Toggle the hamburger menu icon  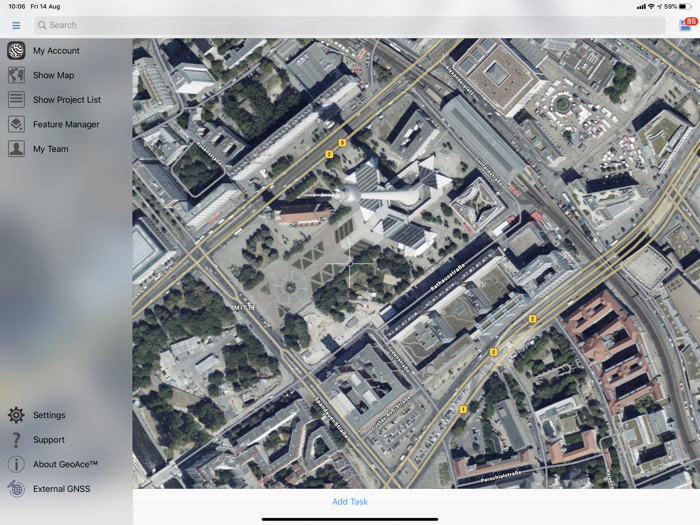pos(16,25)
